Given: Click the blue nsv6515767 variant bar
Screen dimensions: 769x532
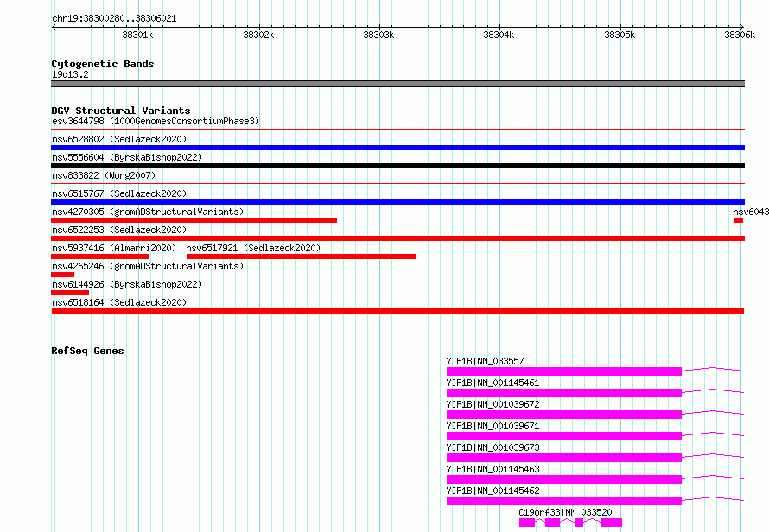Looking at the screenshot, I should point(397,202).
